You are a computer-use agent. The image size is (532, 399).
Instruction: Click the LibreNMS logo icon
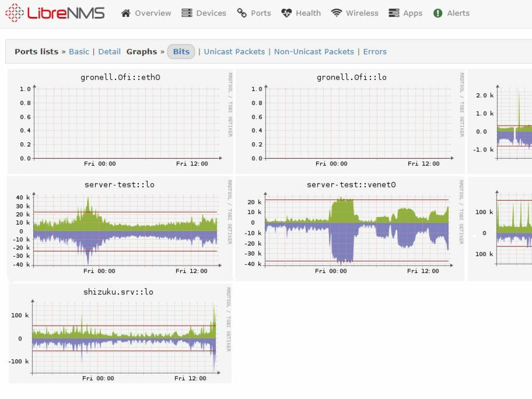(14, 13)
